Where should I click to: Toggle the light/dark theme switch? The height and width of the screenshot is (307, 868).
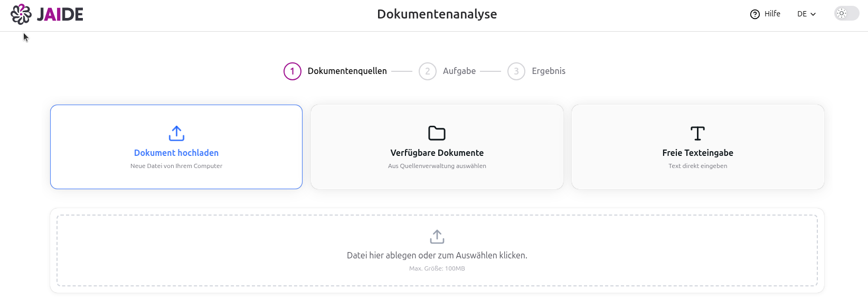click(x=846, y=14)
